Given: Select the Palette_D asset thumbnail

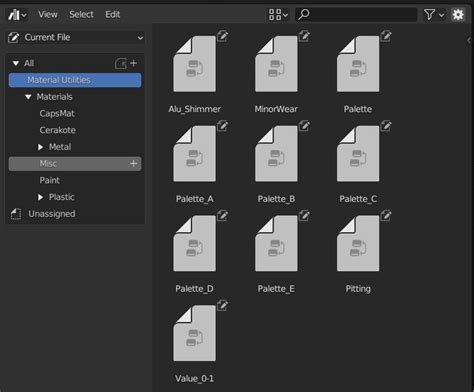Looking at the screenshot, I should click(195, 243).
